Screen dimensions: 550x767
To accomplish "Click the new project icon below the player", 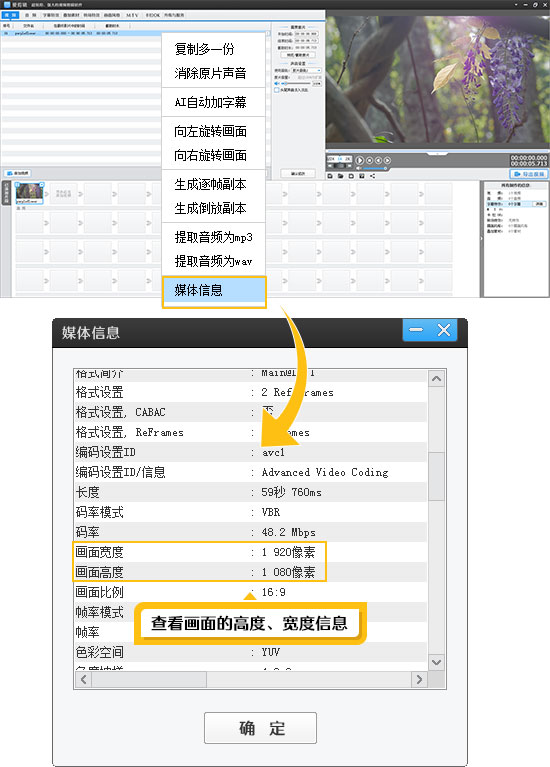I will coord(330,176).
